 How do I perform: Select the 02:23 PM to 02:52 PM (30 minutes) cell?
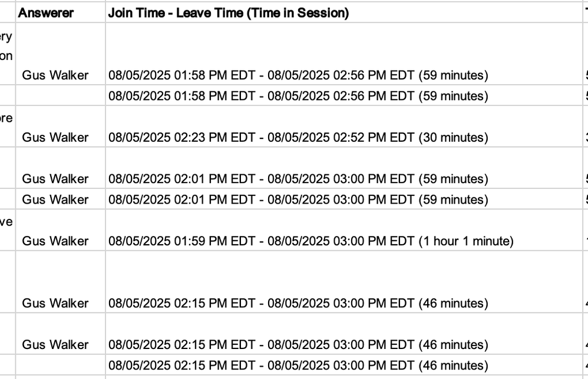tap(344, 127)
